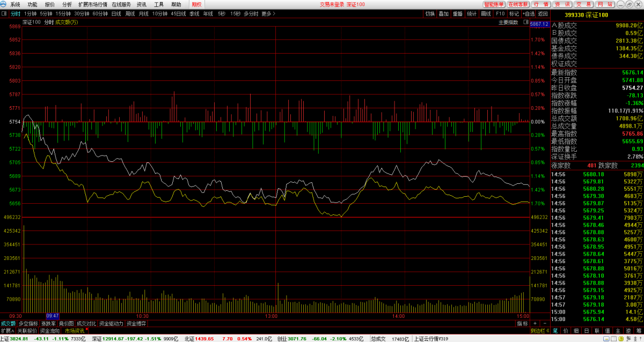The width and height of the screenshot is (644, 342).
Task: Expand the 更多> periods list
Action: [x=268, y=13]
